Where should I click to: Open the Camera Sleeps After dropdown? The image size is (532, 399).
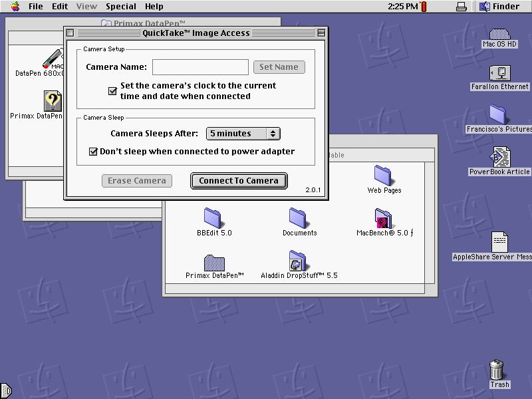click(243, 134)
